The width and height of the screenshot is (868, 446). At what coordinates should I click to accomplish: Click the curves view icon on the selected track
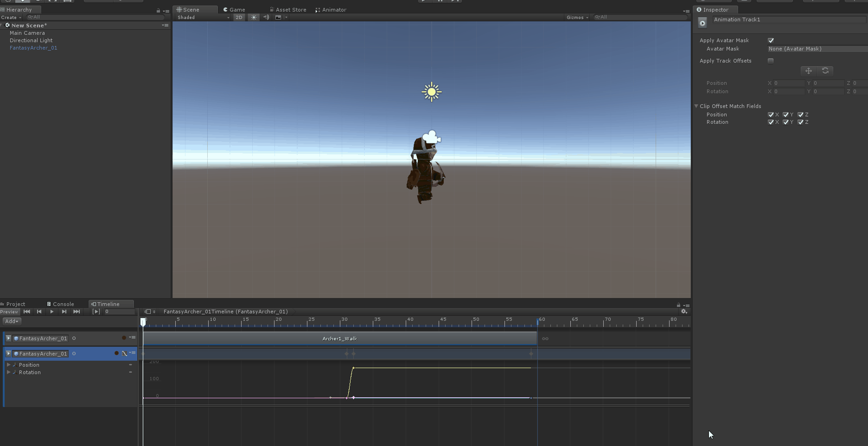click(124, 353)
